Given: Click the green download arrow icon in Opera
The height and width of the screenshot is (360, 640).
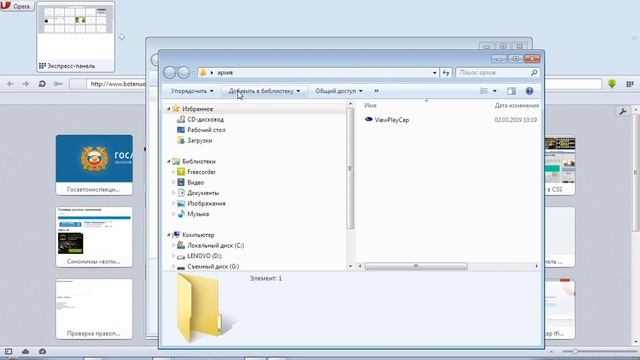Looking at the screenshot, I should coord(611,84).
